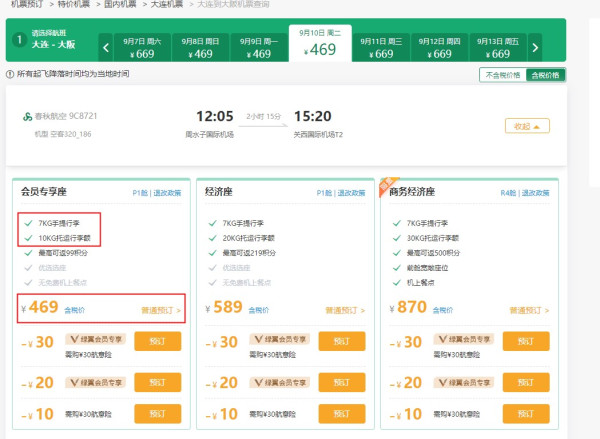Book 经济座 with -¥20 discount
The height and width of the screenshot is (439, 600).
coord(342,382)
